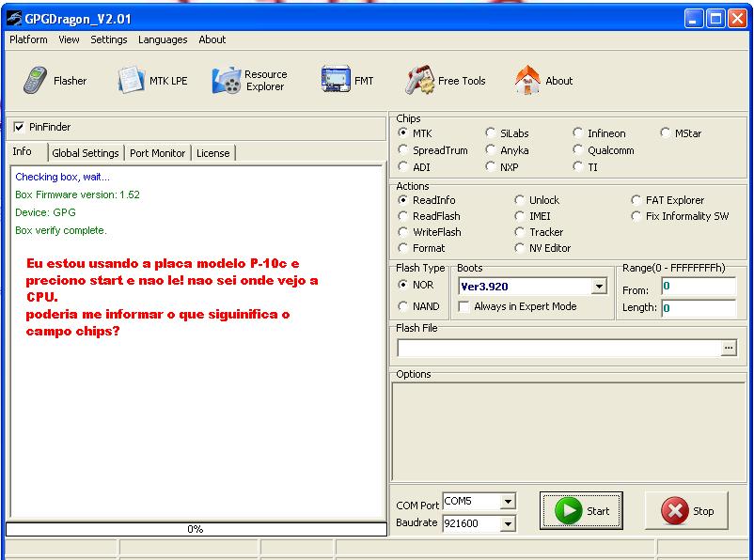Maximize the GPGDragon window
The height and width of the screenshot is (560, 754).
coord(715,19)
